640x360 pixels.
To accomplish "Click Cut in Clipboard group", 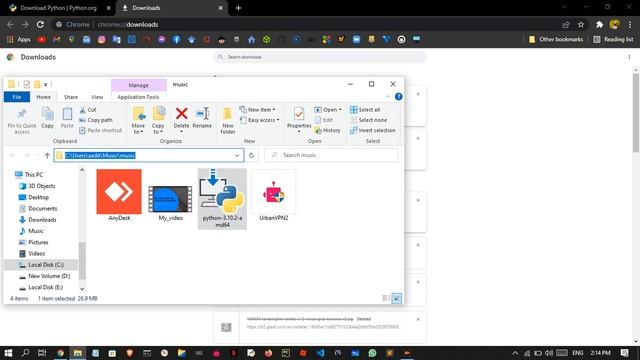I will [x=88, y=110].
